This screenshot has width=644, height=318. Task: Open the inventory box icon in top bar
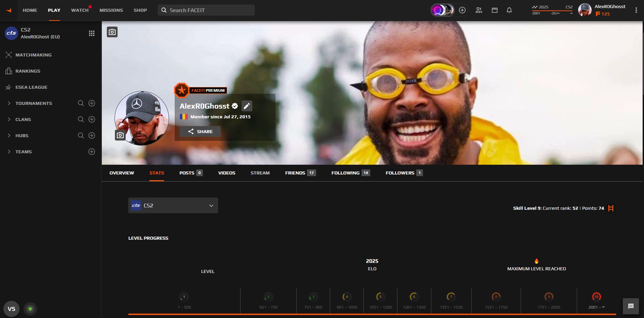(495, 10)
